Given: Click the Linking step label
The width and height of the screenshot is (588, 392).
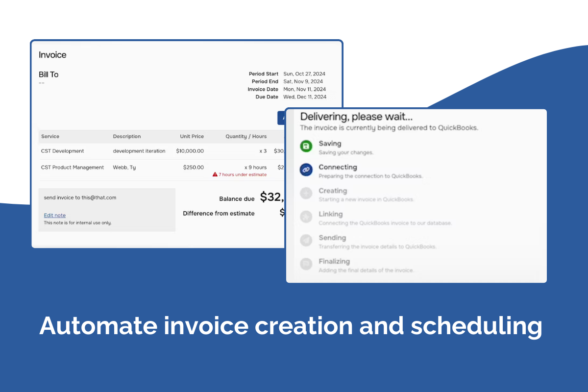Looking at the screenshot, I should pyautogui.click(x=331, y=214).
